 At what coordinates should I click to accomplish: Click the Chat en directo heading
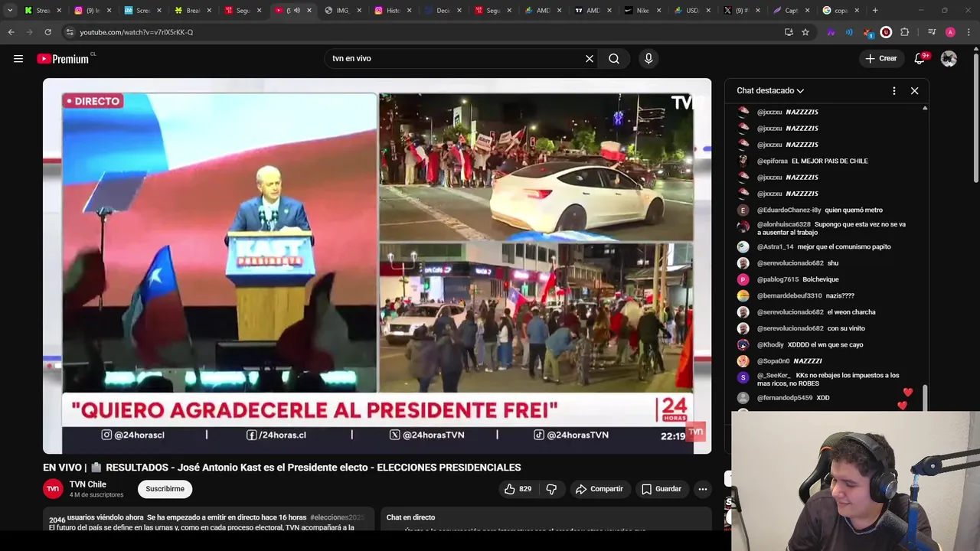(x=410, y=517)
